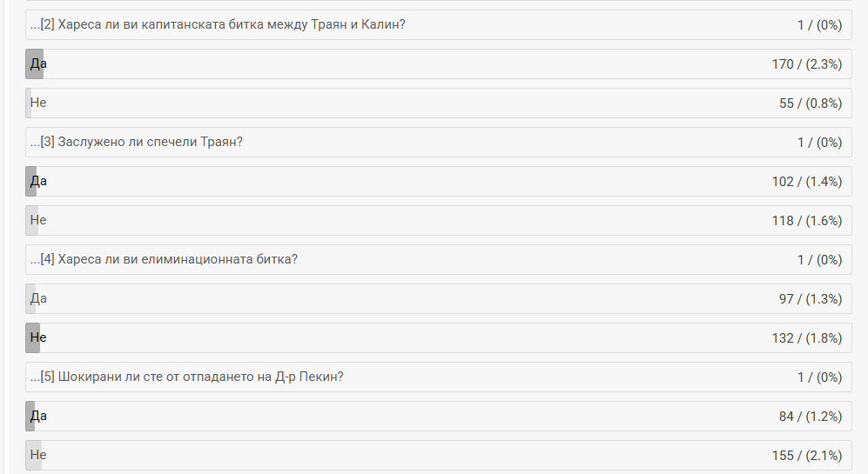Click the "102 / (1.4%)" vote count
Image resolution: width=868 pixels, height=474 pixels.
[x=806, y=182]
